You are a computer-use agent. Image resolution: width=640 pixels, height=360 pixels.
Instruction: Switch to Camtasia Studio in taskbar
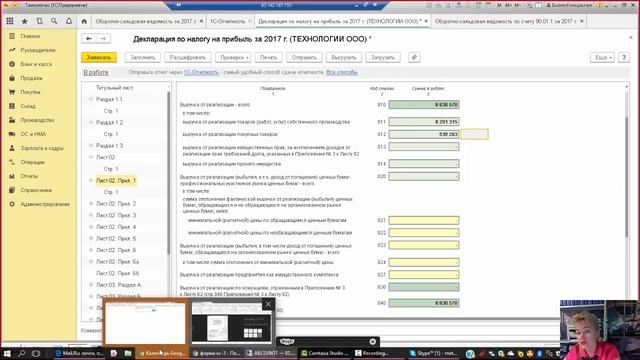[325, 353]
